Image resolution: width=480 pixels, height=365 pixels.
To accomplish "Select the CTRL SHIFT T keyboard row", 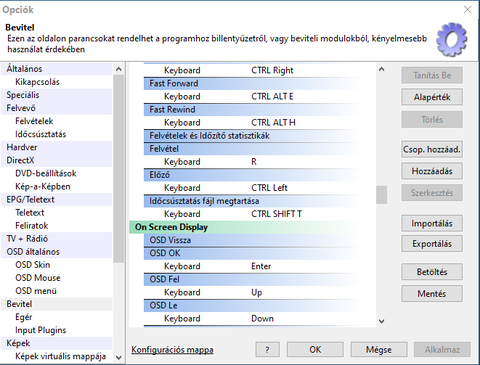I will [x=252, y=214].
